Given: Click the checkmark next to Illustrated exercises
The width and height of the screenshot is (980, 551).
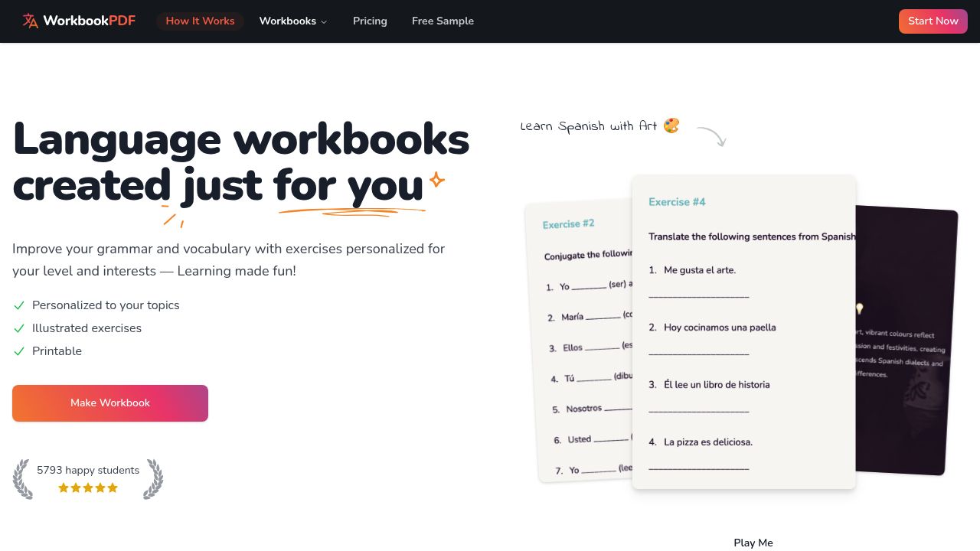Looking at the screenshot, I should click(19, 328).
